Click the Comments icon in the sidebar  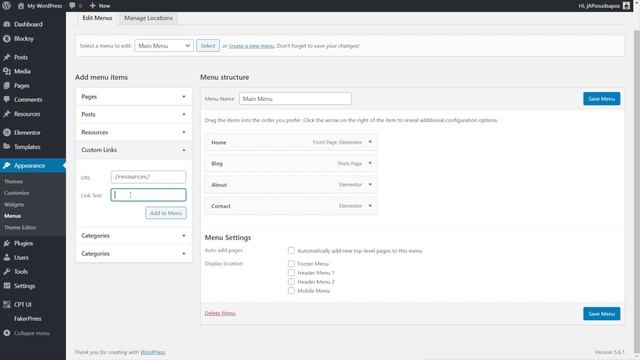click(x=7, y=100)
